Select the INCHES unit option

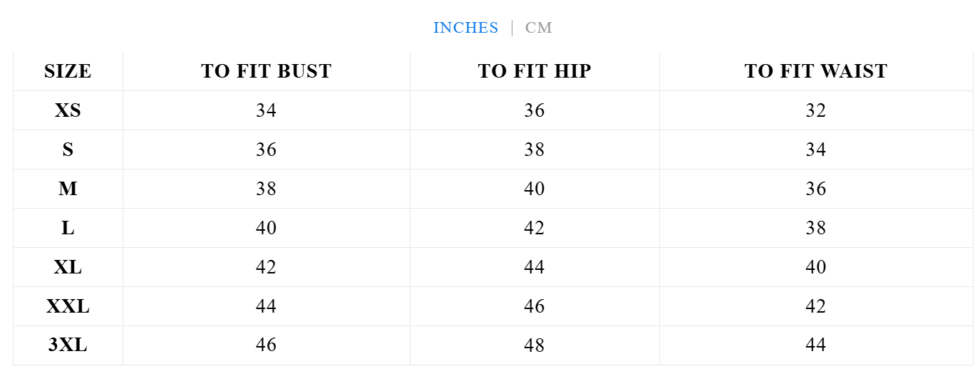[x=465, y=28]
